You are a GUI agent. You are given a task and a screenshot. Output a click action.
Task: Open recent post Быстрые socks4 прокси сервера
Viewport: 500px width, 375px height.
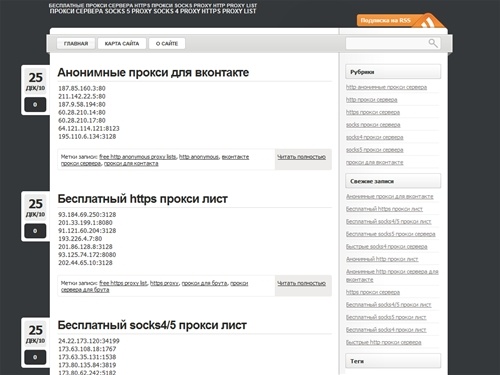coord(387,247)
